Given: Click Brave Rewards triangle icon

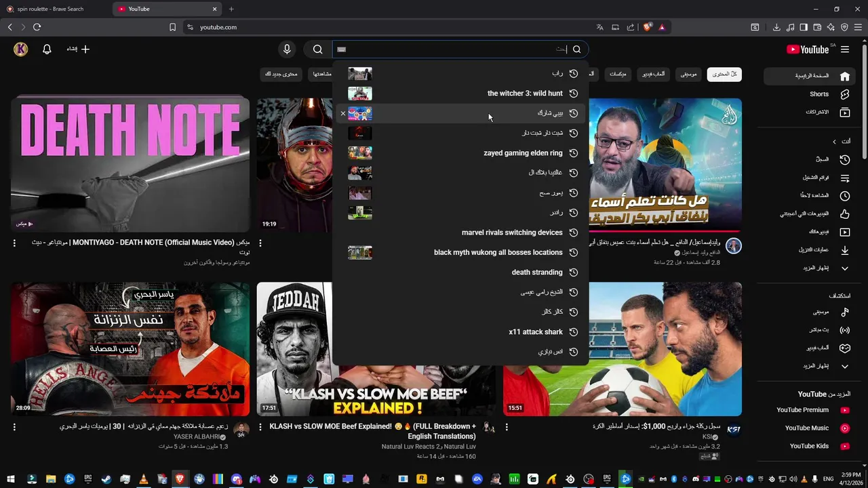Looking at the screenshot, I should pyautogui.click(x=661, y=27).
